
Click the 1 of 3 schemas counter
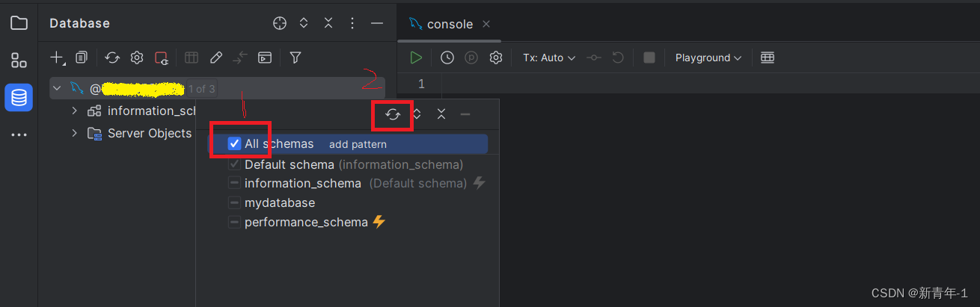(x=201, y=89)
